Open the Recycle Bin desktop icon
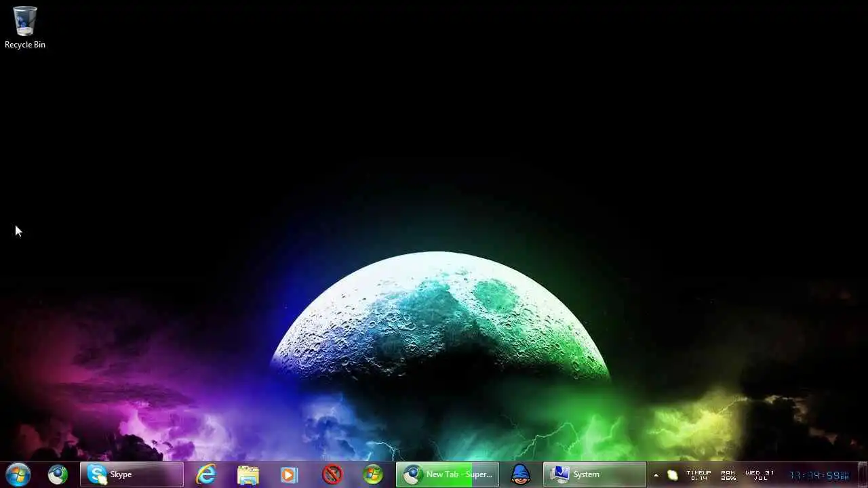868x488 pixels. (x=25, y=27)
